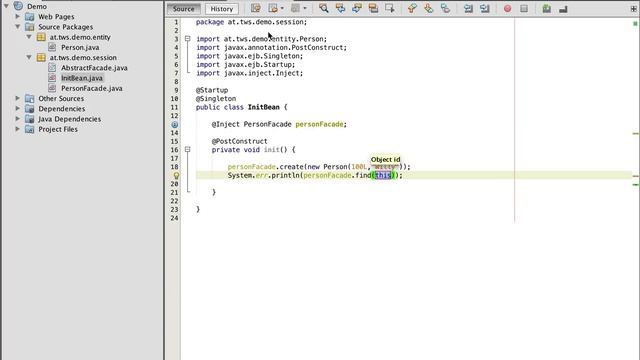Expand the Web Pages folder
This screenshot has width=640, height=360.
pos(18,16)
